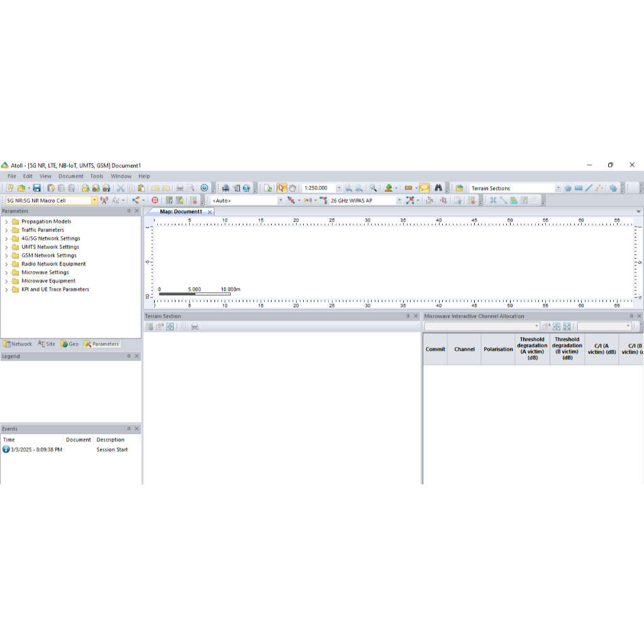This screenshot has width=644, height=644.
Task: Click the Channel column header
Action: click(x=464, y=349)
